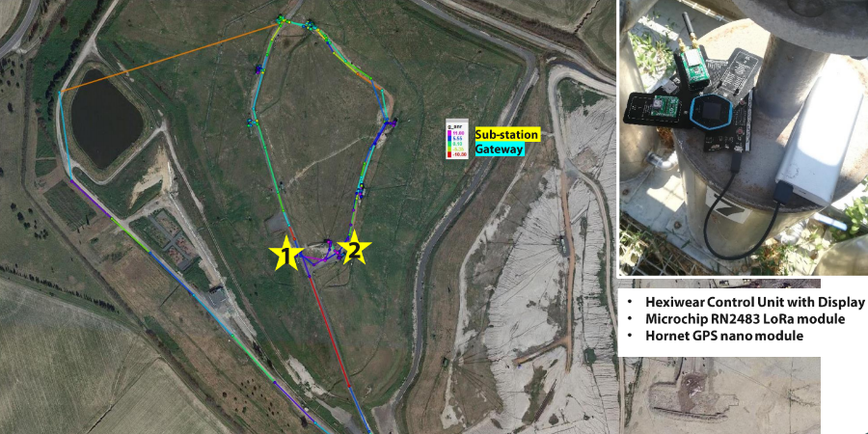The image size is (868, 434).
Task: Click the blue 5.55 SNR legend swatch
Action: (x=449, y=138)
